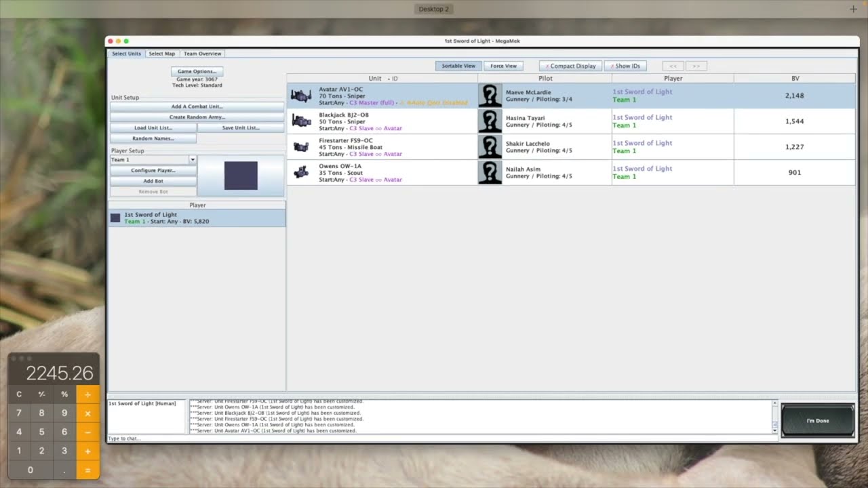Switch to Force View
The height and width of the screenshot is (488, 868).
coord(503,66)
